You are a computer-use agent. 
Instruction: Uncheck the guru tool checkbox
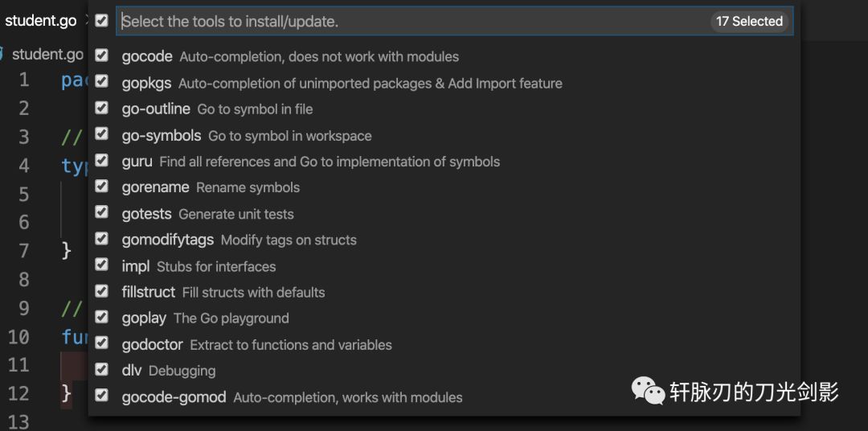tap(101, 160)
